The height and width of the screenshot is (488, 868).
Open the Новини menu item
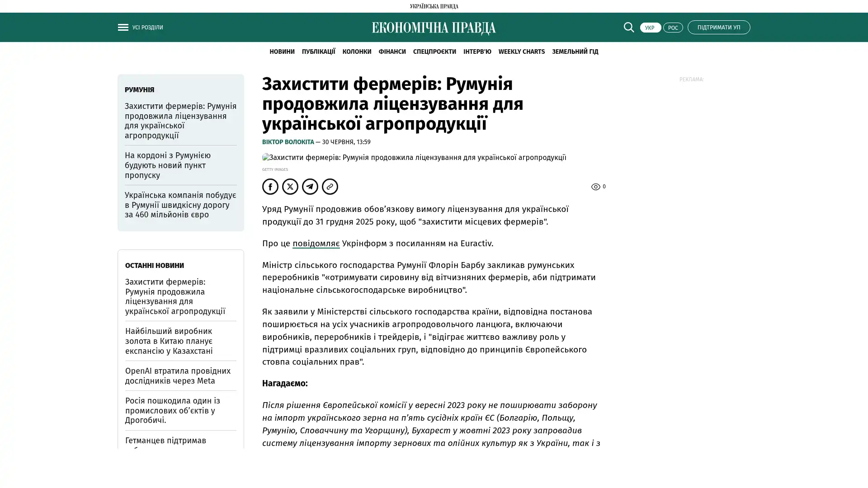(282, 52)
